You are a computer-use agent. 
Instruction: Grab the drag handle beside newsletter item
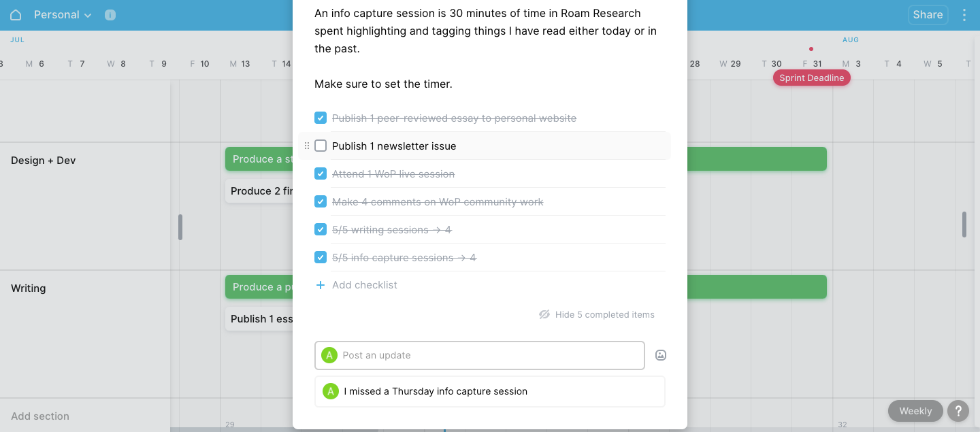pyautogui.click(x=306, y=146)
